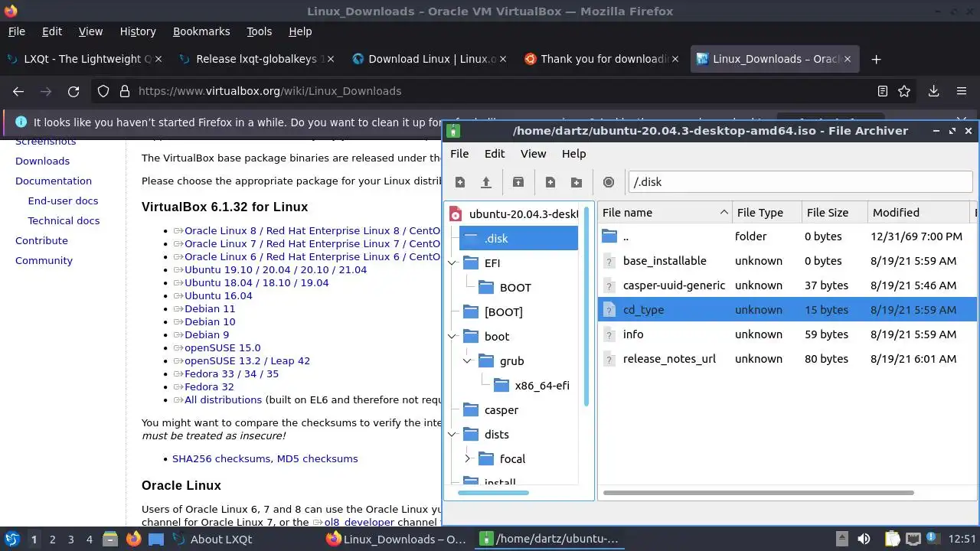Click the volume icon in system tray
The width and height of the screenshot is (980, 551).
[x=864, y=540]
